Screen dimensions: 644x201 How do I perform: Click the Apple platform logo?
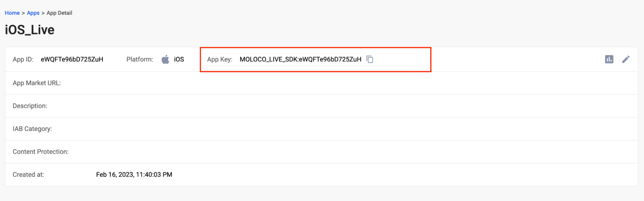pos(165,59)
